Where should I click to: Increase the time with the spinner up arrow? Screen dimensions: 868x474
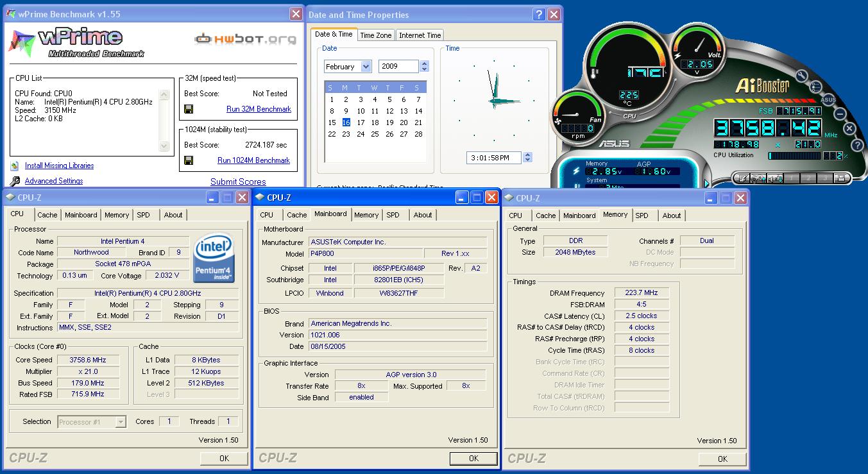(x=527, y=155)
